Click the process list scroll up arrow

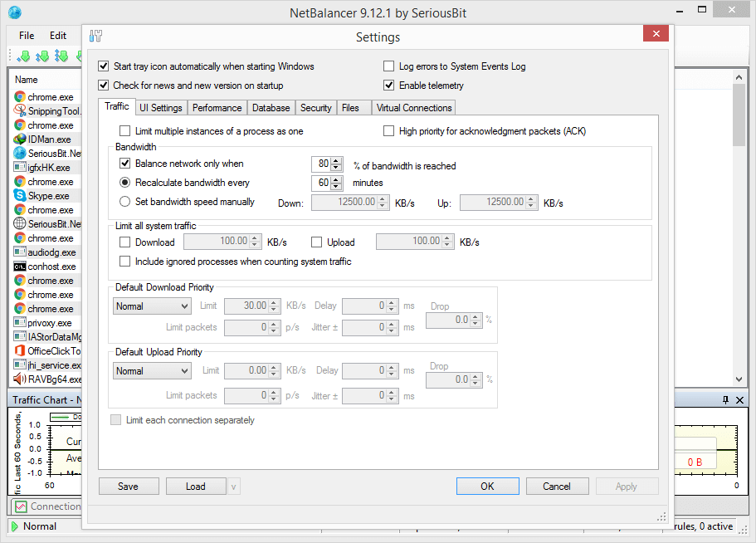[739, 77]
